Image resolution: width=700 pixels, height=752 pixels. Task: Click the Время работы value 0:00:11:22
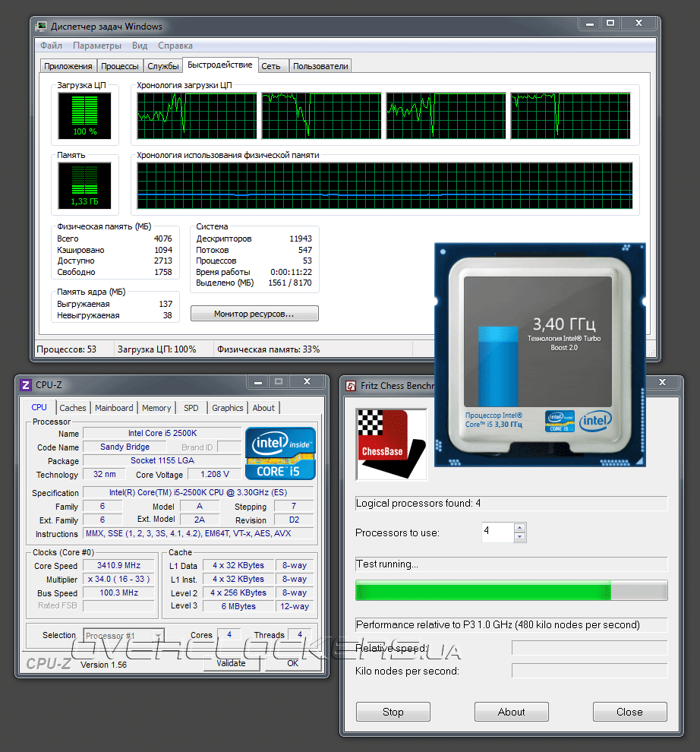pos(291,272)
